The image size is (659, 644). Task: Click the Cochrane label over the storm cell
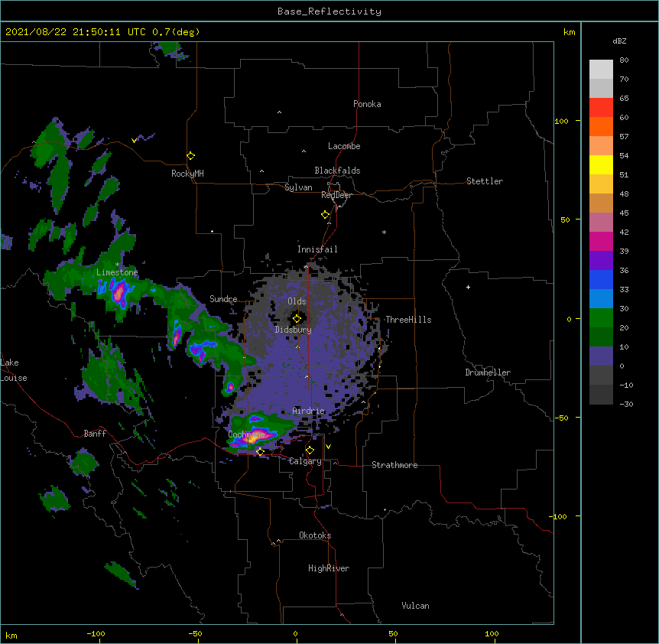246,434
